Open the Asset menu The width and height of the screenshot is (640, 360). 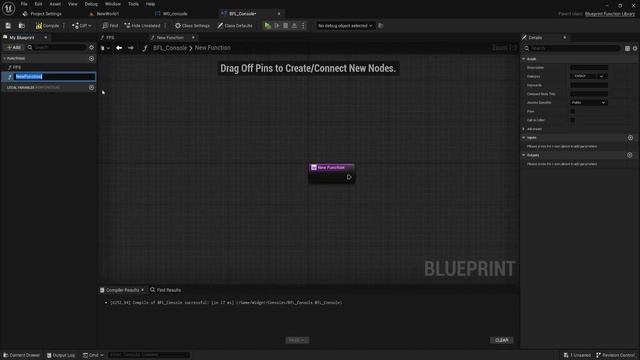[x=55, y=4]
